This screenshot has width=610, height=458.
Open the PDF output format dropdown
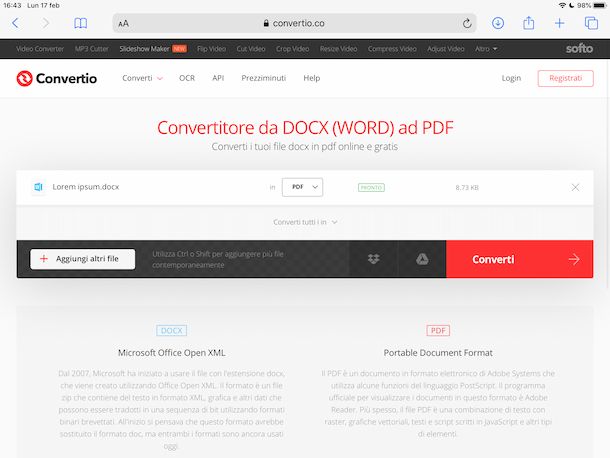[x=302, y=187]
